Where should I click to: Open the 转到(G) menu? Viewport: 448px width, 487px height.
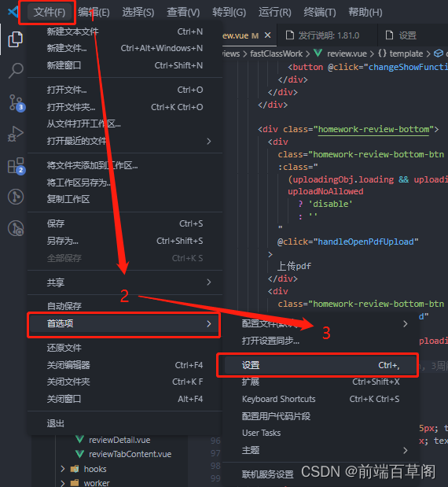(x=229, y=13)
